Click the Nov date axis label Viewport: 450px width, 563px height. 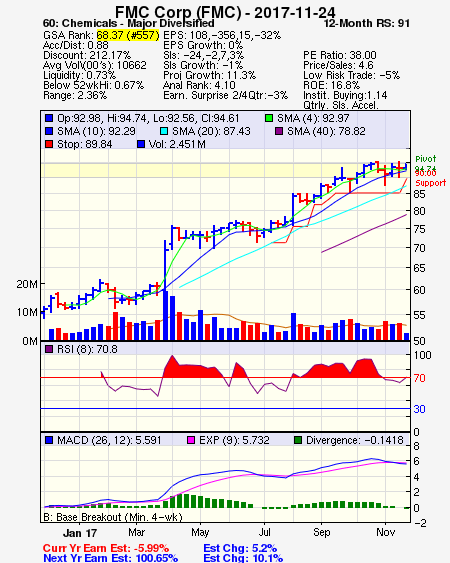click(385, 532)
